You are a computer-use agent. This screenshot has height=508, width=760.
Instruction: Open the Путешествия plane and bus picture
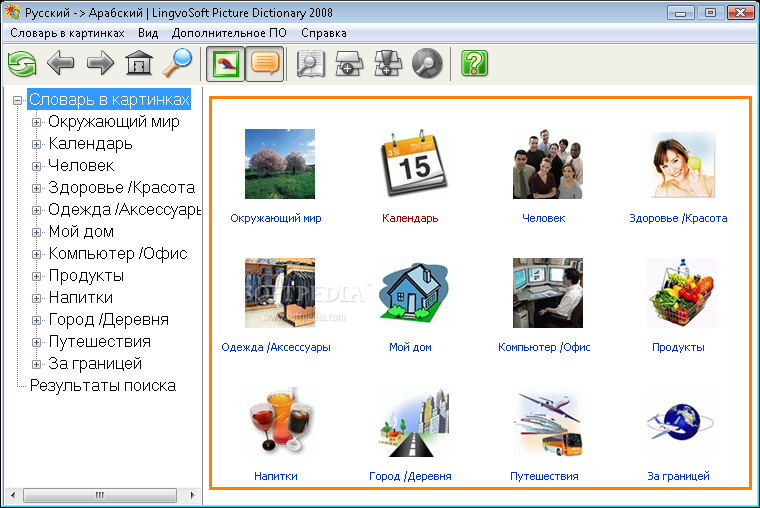(548, 422)
